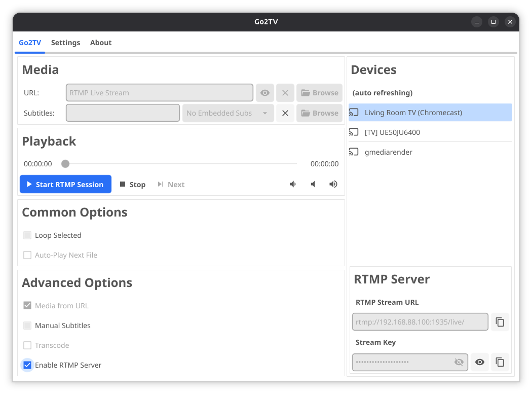
Task: Copy the Stream Key
Action: coord(500,362)
